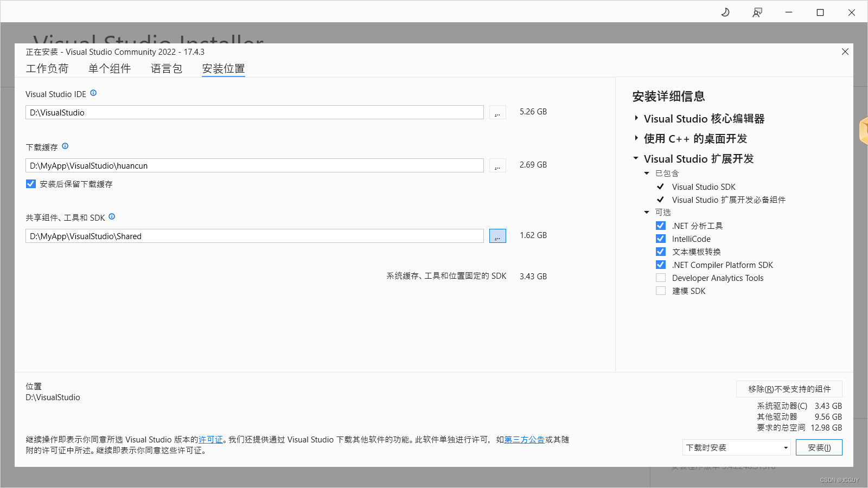This screenshot has width=868, height=488.
Task: Click the 1.62 GB size value
Action: (x=533, y=235)
